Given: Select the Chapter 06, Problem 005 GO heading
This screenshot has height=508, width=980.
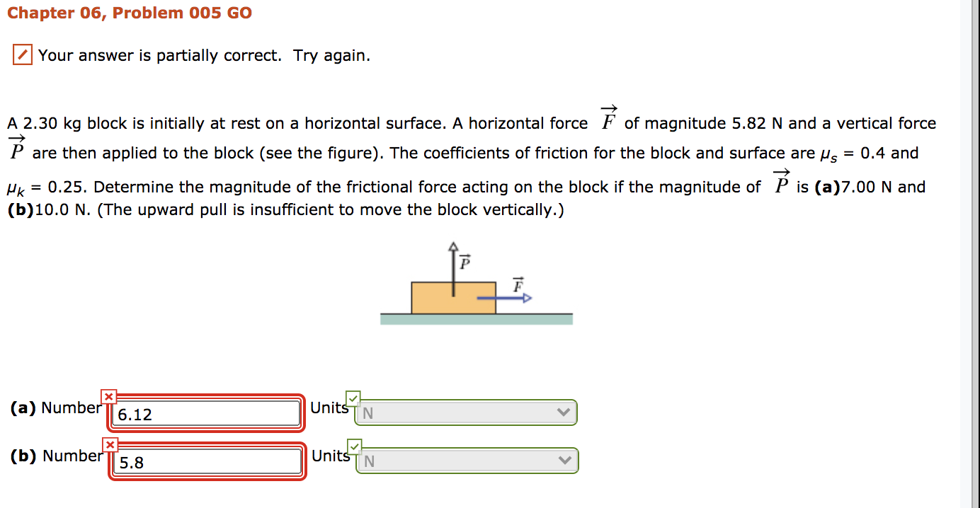Looking at the screenshot, I should tap(131, 12).
